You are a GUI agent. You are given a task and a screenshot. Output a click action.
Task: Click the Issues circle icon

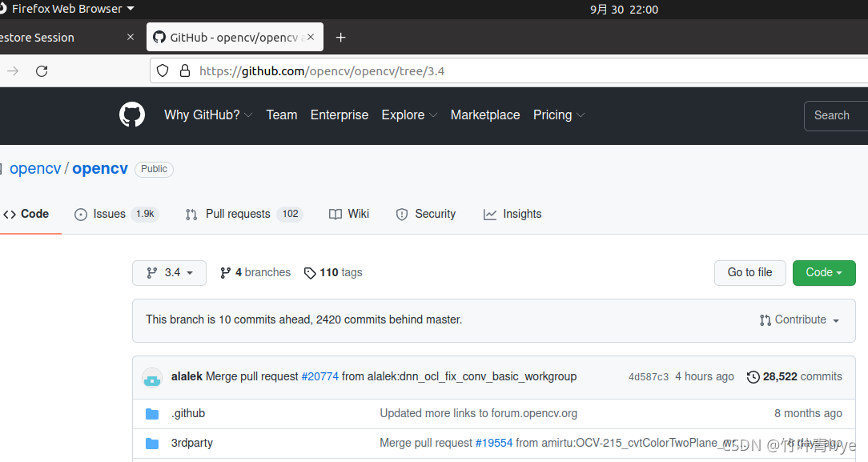click(81, 215)
